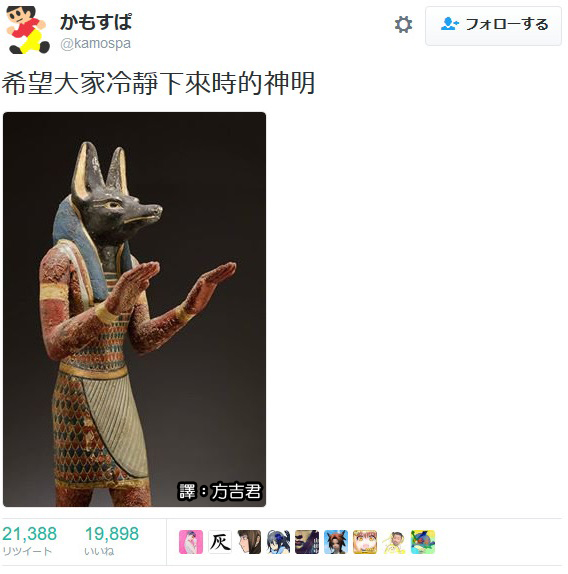Open the pink avatar liker profile
Image resolution: width=568 pixels, height=574 pixels.
(x=191, y=542)
